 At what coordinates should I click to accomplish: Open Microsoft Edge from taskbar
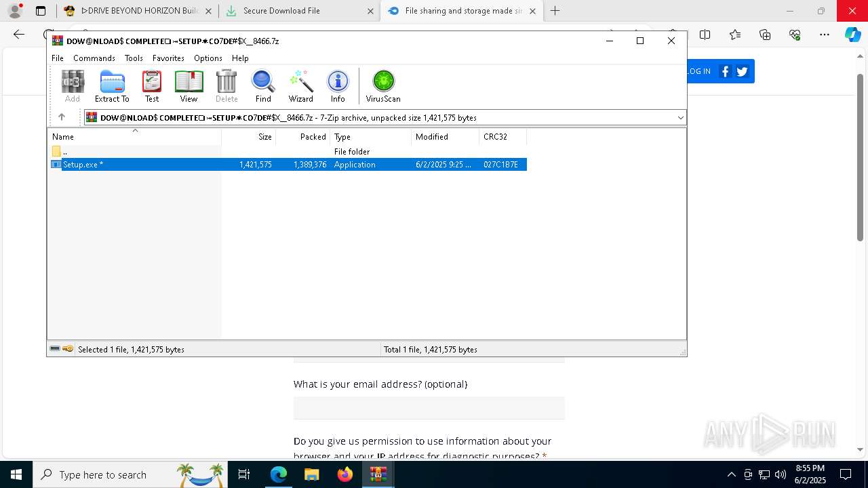(279, 474)
